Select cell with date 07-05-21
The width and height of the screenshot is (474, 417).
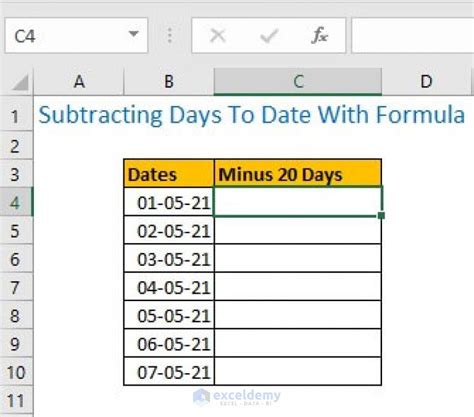pos(169,371)
